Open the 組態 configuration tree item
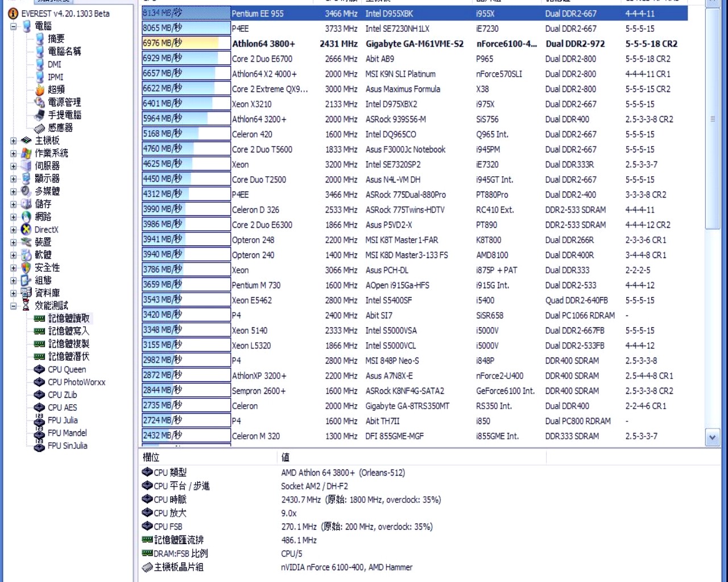This screenshot has height=582, width=728. click(x=43, y=280)
